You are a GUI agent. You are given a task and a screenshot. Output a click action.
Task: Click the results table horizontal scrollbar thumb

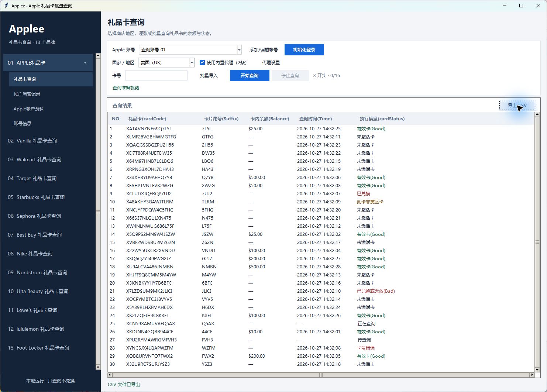[x=321, y=375]
